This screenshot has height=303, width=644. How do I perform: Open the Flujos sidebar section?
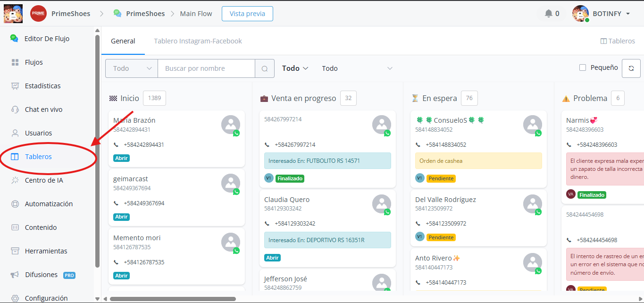click(x=33, y=62)
